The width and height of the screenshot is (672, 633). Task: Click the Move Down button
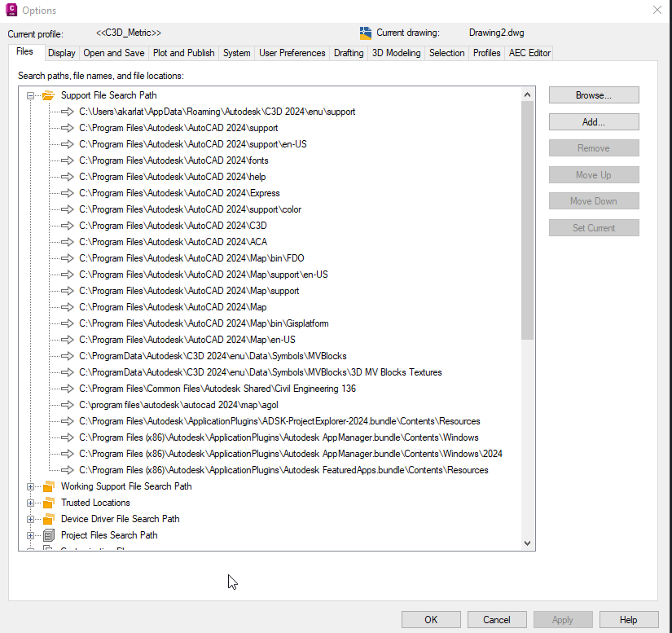pyautogui.click(x=594, y=201)
